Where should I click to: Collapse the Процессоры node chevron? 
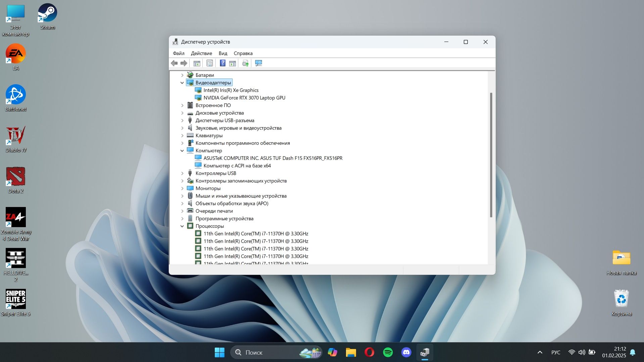pos(182,226)
